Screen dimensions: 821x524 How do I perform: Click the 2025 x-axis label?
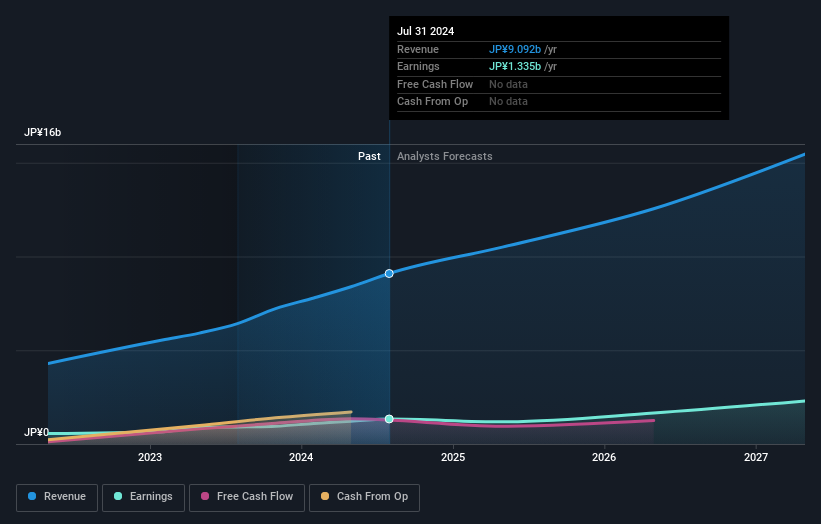[x=453, y=458]
